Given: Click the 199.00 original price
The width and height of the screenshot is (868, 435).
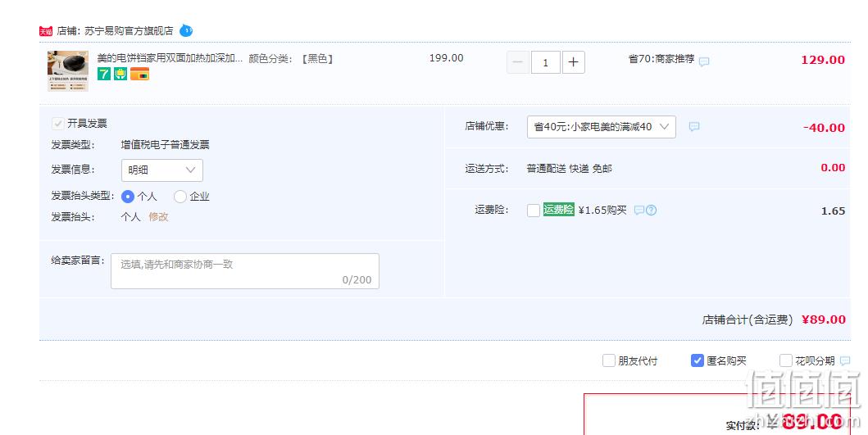Looking at the screenshot, I should 446,58.
